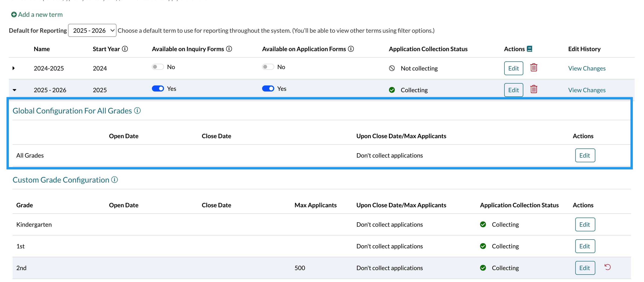
Task: Click Edit button for the 2025 - 2026 term
Action: 513,90
